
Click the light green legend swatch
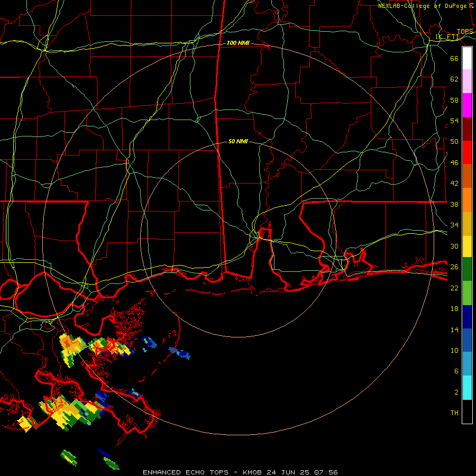(x=467, y=293)
